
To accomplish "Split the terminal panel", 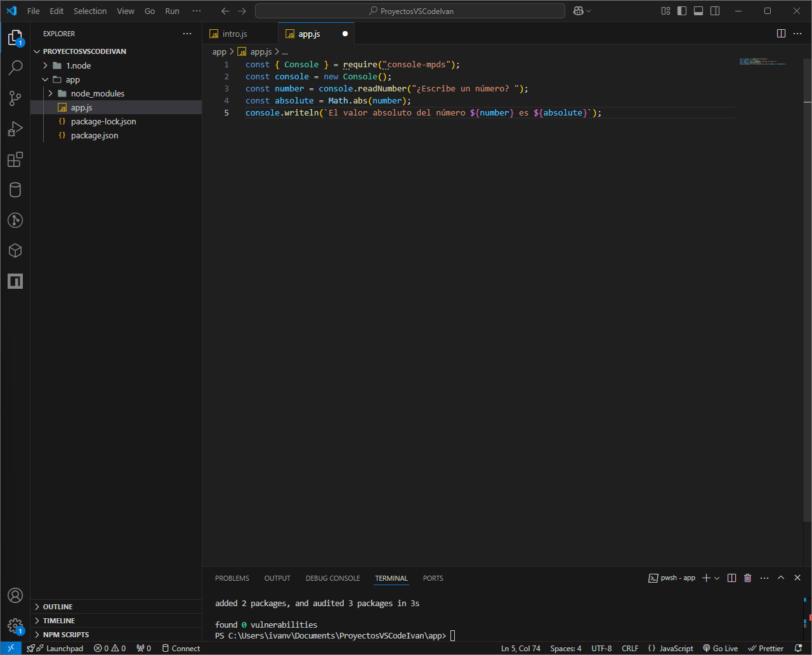I will (x=731, y=578).
